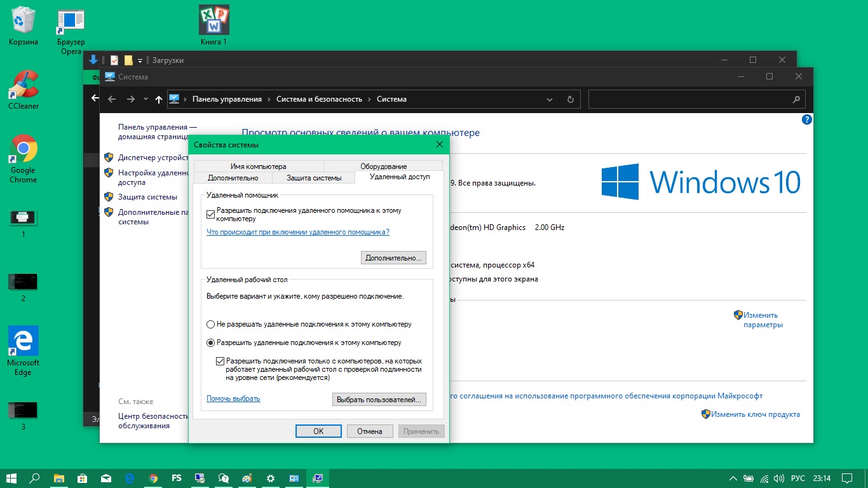Select the Книга 1 desktop file icon
The width and height of the screenshot is (868, 488).
[214, 25]
